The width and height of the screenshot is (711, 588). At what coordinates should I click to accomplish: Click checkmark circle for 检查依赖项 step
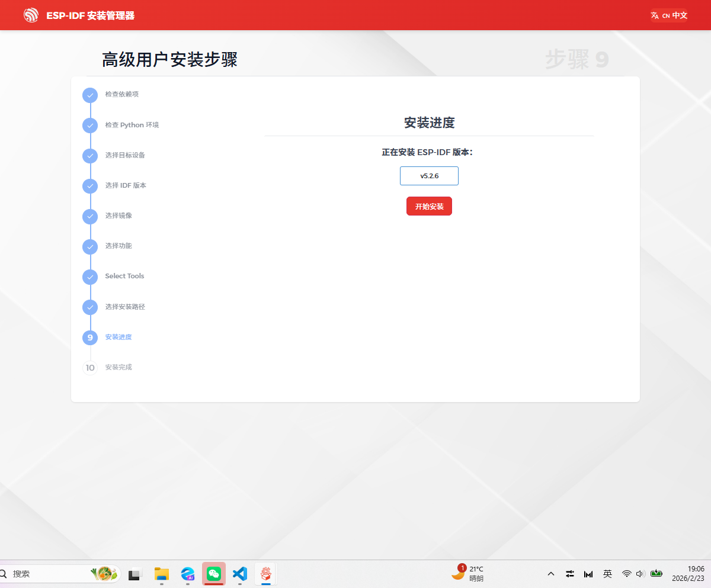pos(90,95)
